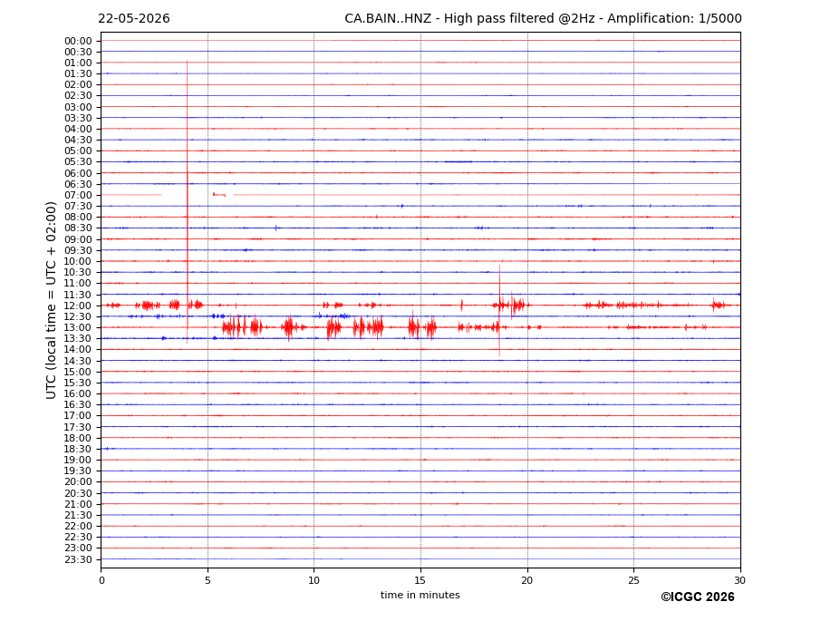The width and height of the screenshot is (840, 631).
Task: Click the UTC local time y-axis label
Action: (x=51, y=300)
